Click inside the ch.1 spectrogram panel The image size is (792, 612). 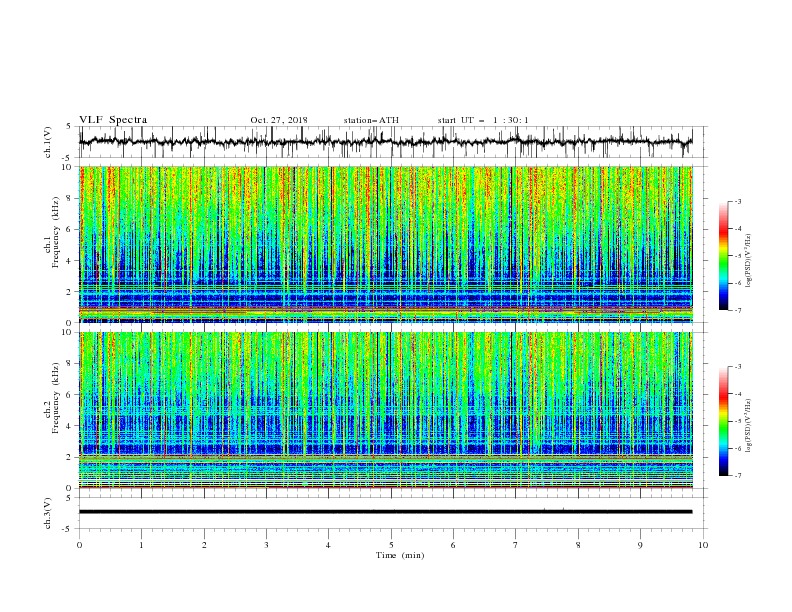385,244
